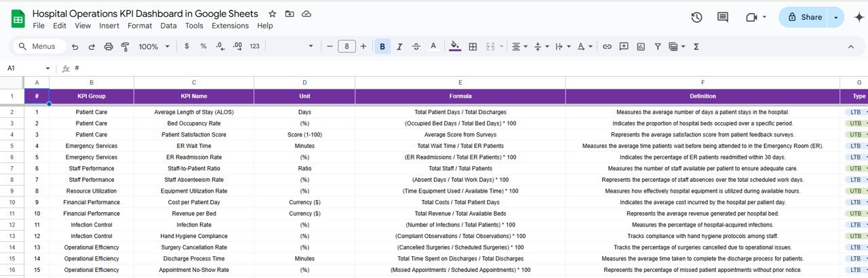Open the fill color picker
868x278 pixels.
(454, 47)
